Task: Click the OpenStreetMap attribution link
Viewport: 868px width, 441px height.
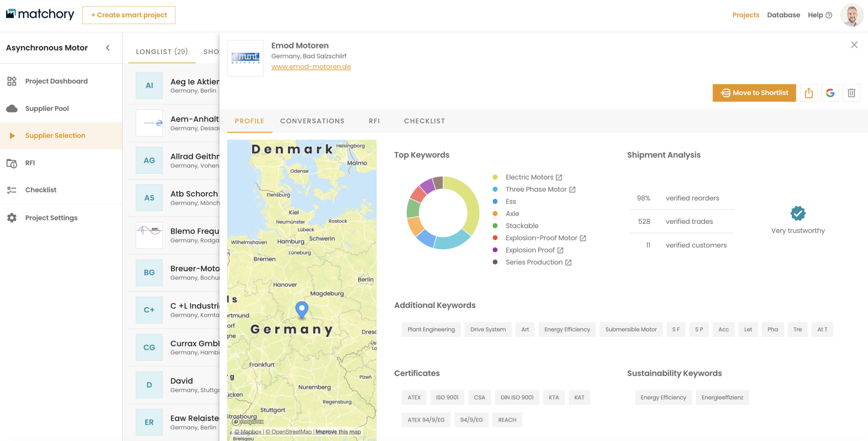Action: [289, 432]
